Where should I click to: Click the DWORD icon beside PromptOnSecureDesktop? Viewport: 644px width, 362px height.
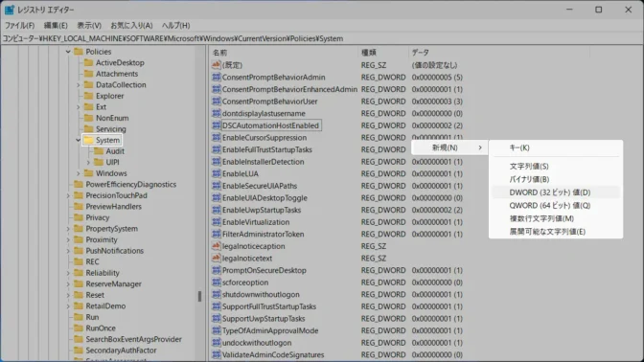(x=216, y=270)
